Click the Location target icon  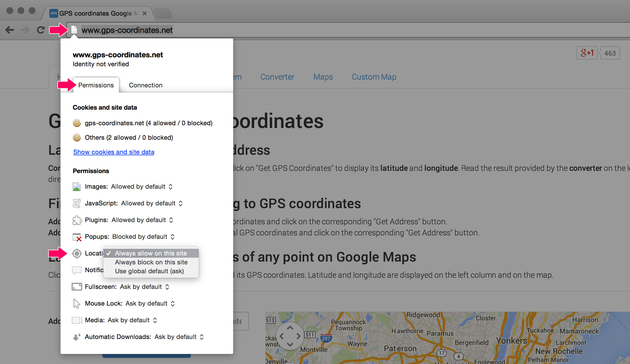(x=77, y=253)
